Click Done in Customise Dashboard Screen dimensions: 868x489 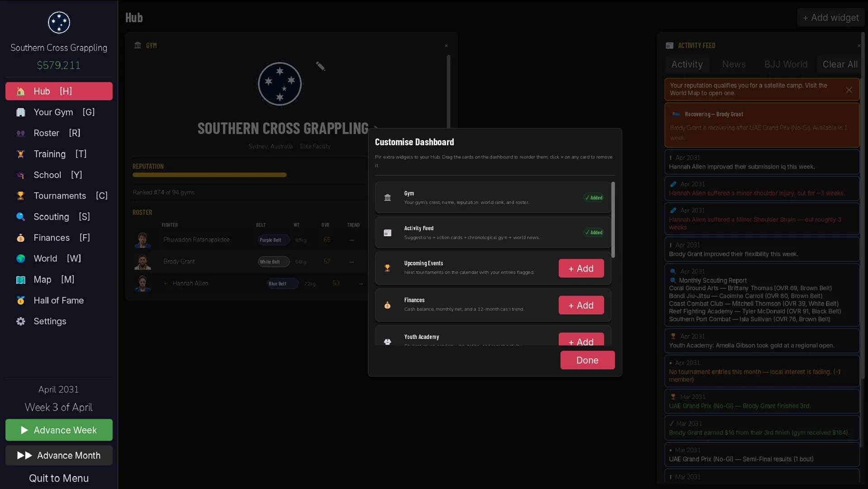point(587,360)
